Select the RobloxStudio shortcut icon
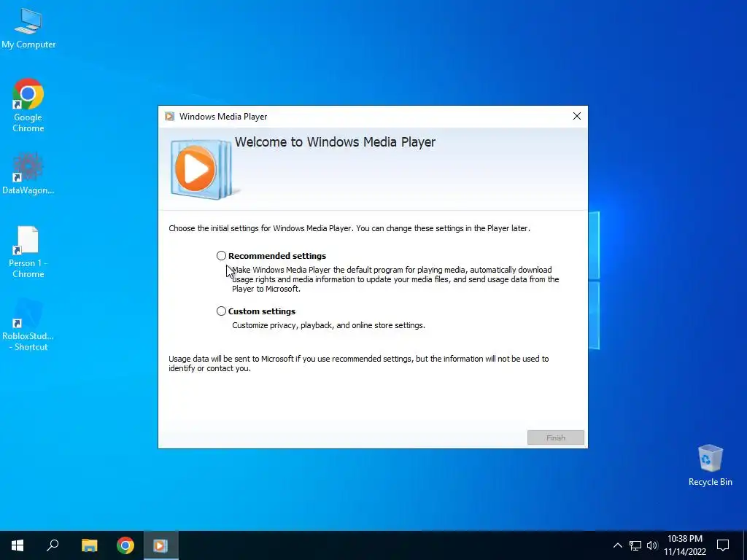This screenshot has width=747, height=560. tap(28, 325)
